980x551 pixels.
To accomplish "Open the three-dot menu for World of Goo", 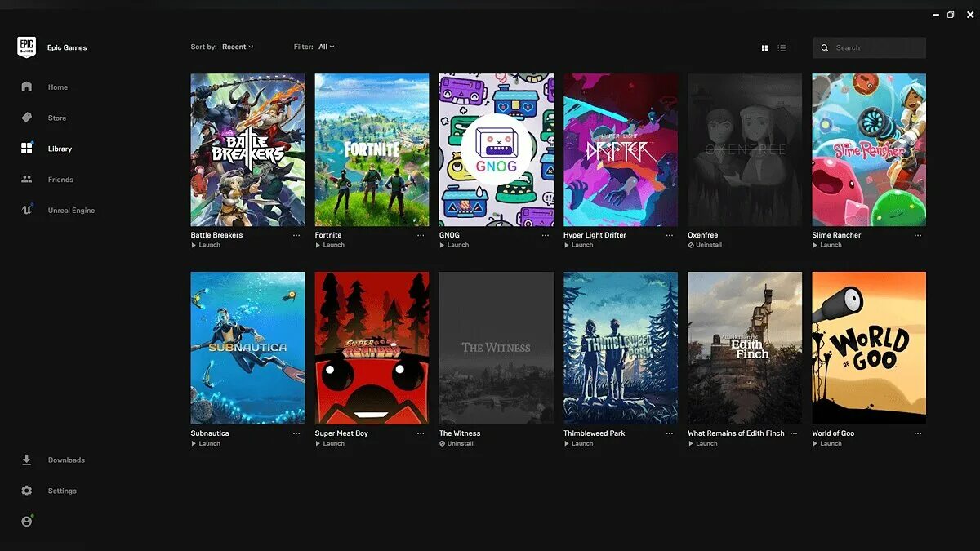I will [x=917, y=433].
